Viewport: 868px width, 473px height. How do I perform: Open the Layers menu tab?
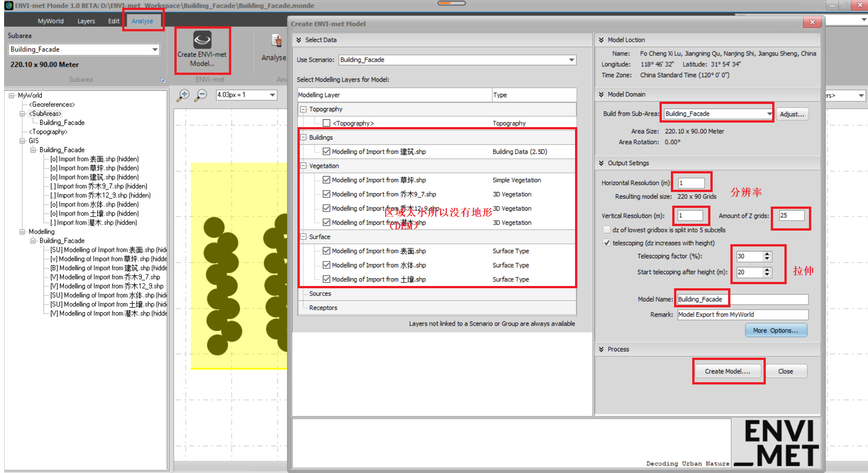click(86, 21)
